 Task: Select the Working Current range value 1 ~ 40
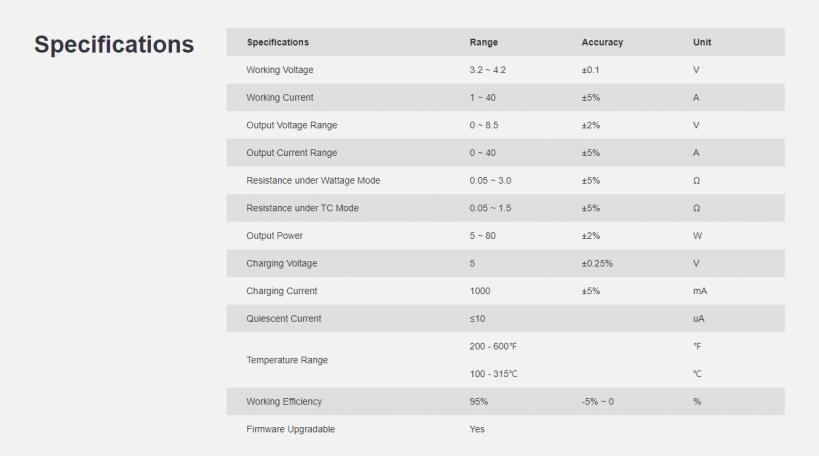click(x=483, y=98)
